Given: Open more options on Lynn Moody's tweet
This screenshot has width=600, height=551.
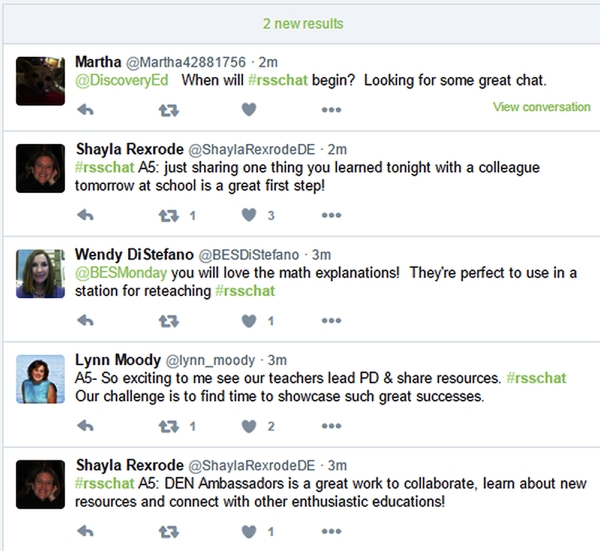Looking at the screenshot, I should 331,427.
